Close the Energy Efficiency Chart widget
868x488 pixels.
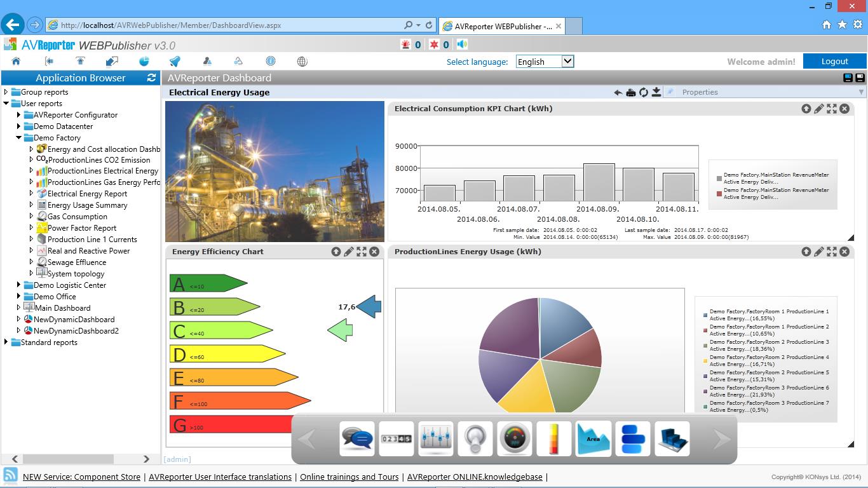[374, 252]
